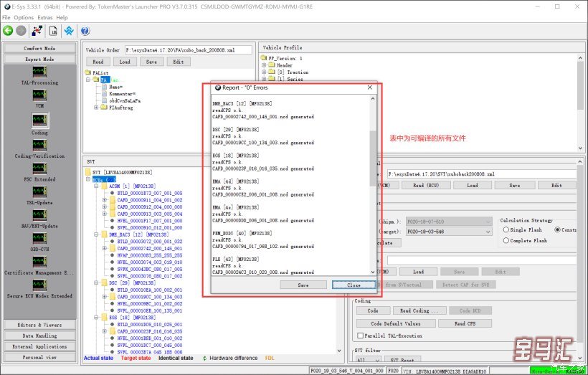
Task: Open Data Handling section
Action: 39,336
